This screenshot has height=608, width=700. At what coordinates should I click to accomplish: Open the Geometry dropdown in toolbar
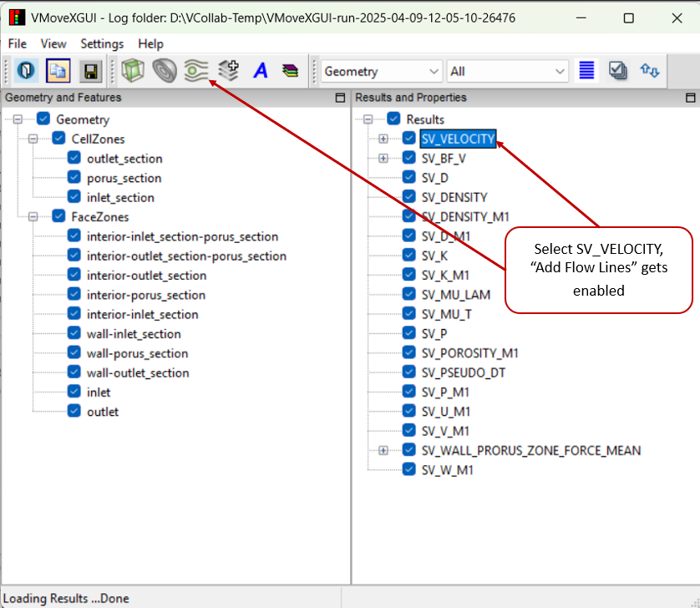pos(382,72)
